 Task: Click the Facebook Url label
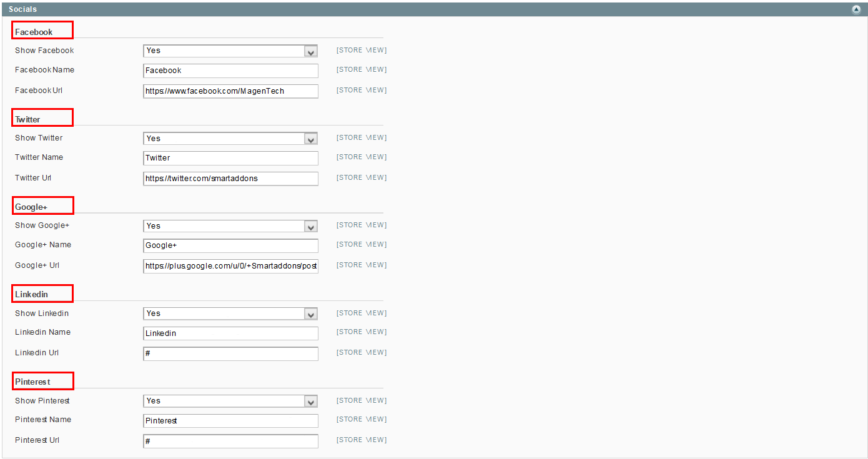39,91
